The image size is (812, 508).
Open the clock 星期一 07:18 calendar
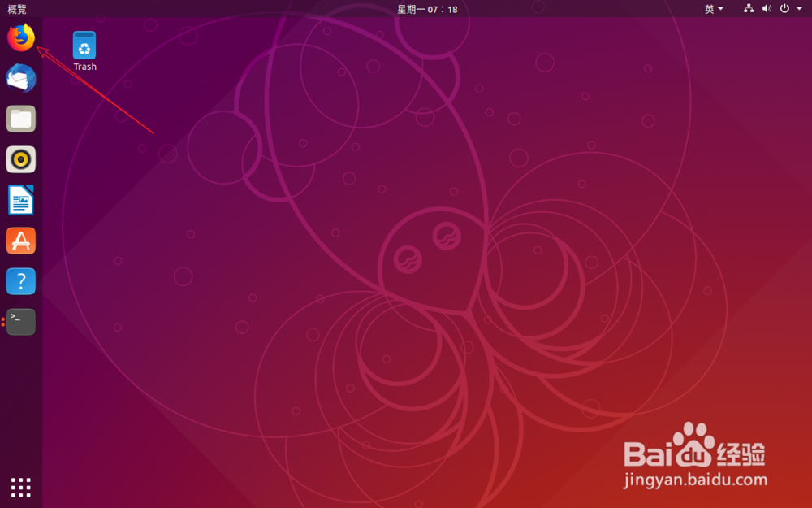pyautogui.click(x=427, y=9)
